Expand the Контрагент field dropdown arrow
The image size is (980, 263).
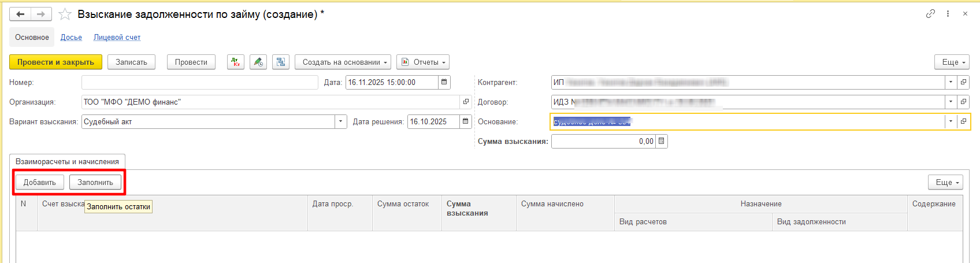click(951, 82)
